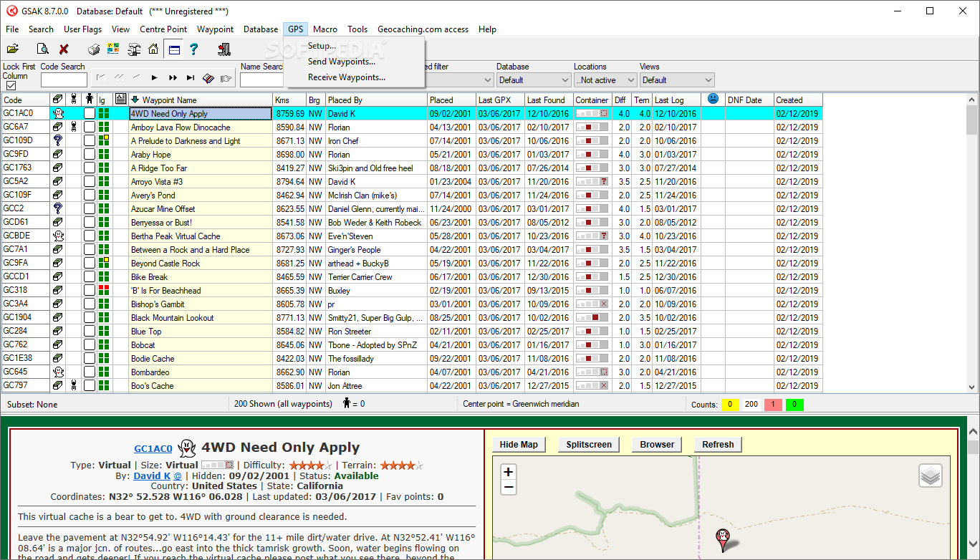Open the Locations dropdown showing Not active
This screenshot has height=560, width=980.
coord(605,79)
